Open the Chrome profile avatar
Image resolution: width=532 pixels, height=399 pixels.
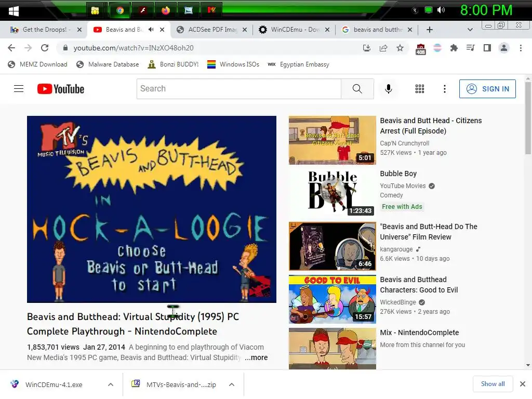(504, 48)
